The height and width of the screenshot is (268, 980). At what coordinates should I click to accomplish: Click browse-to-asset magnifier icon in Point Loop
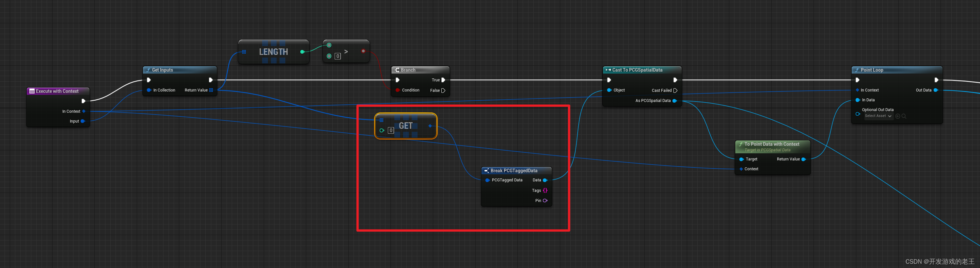point(904,116)
